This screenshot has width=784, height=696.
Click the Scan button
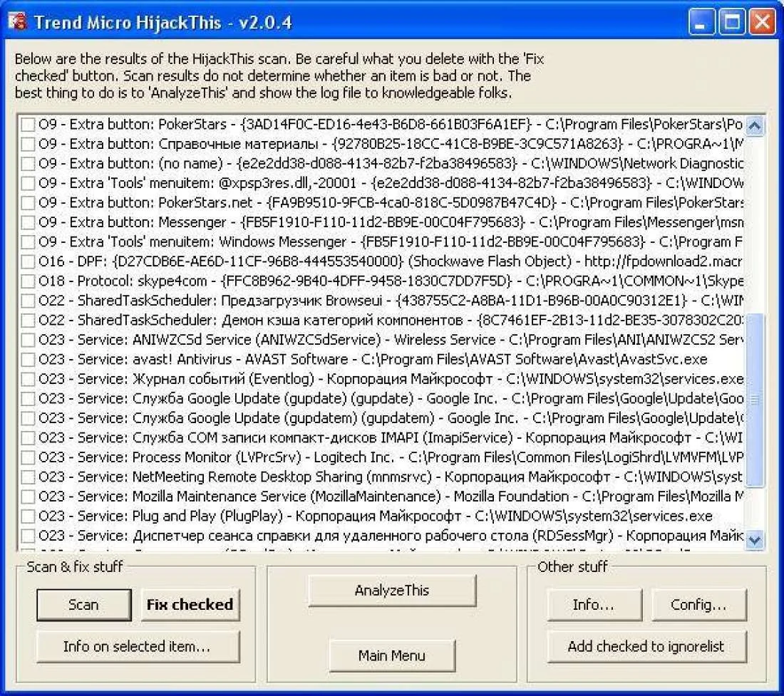83,605
